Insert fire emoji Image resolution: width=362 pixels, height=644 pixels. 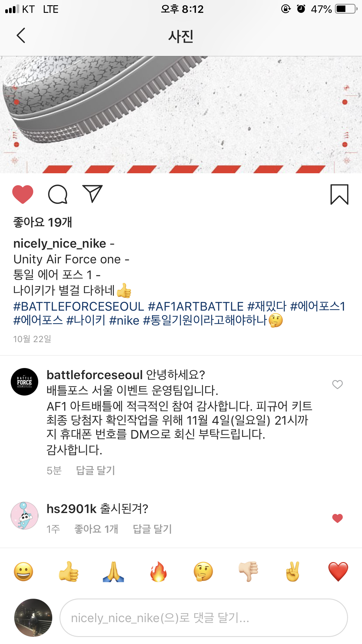click(158, 572)
